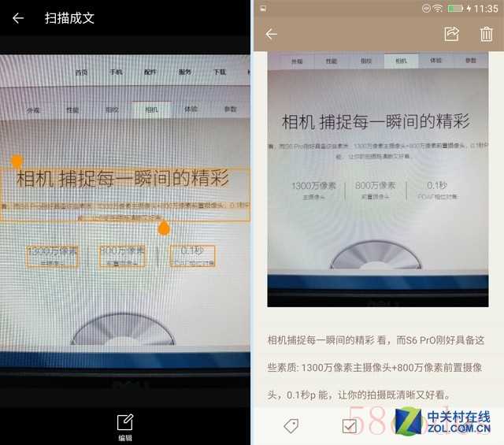Delete the note with the trash icon
The height and width of the screenshot is (445, 504).
[x=486, y=34]
